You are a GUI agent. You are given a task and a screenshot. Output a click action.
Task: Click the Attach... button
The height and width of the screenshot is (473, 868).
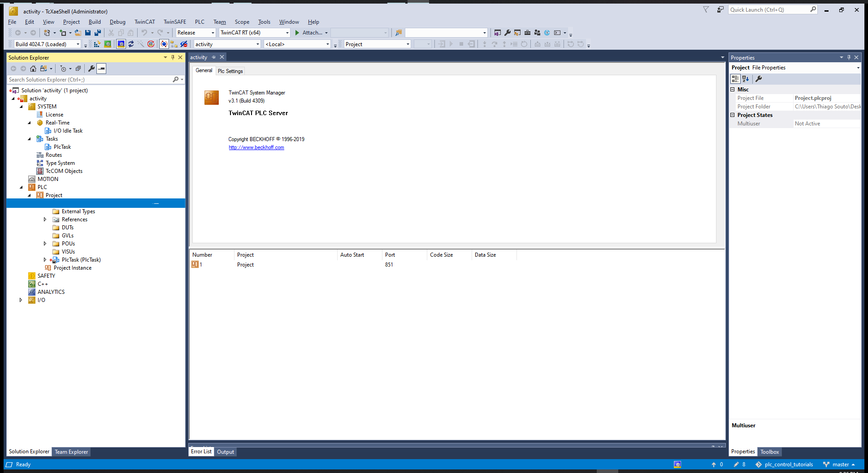[x=312, y=33]
